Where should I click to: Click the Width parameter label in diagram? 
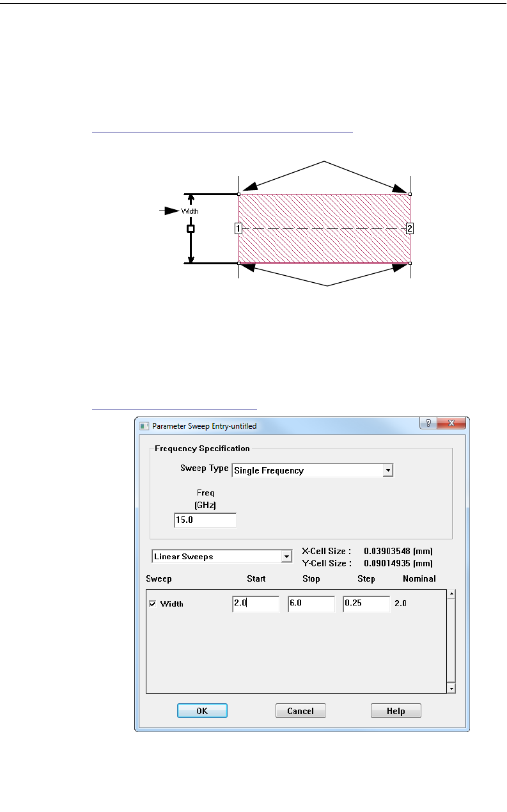(x=189, y=211)
